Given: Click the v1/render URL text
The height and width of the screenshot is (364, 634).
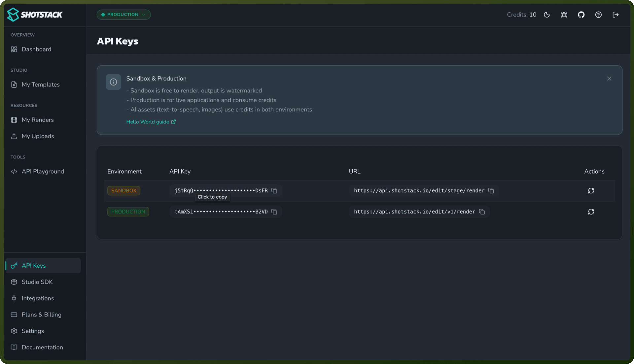Looking at the screenshot, I should tap(414, 212).
